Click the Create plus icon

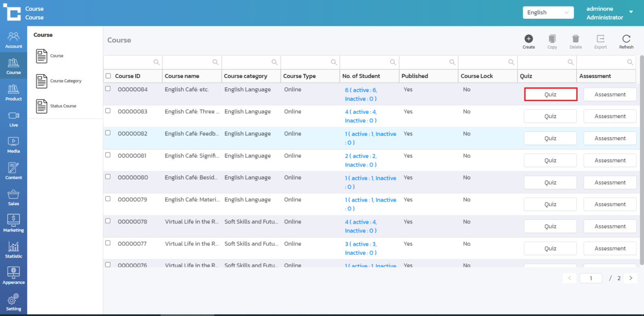pyautogui.click(x=529, y=39)
